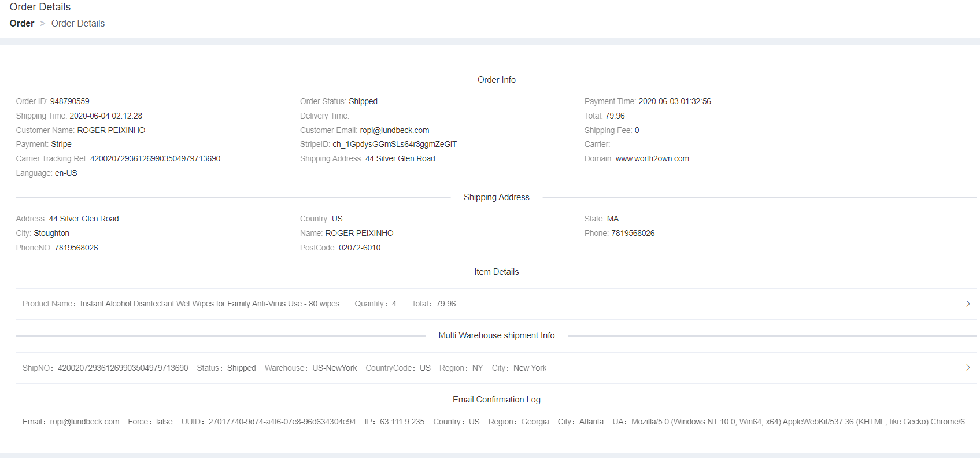Image resolution: width=980 pixels, height=458 pixels.
Task: Click the product name Instant Alcohol Disinfectant Wet Wipes
Action: 209,304
